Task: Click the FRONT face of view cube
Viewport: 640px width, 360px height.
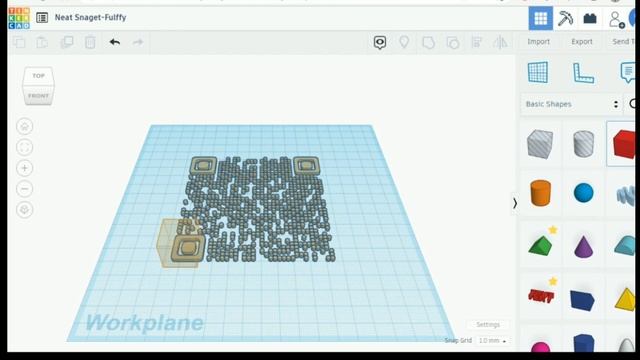Action: 38,96
